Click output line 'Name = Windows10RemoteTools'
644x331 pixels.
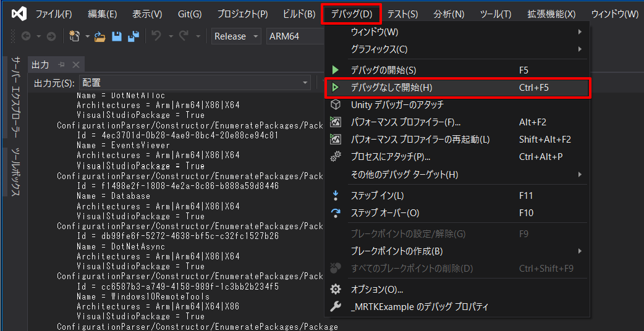click(x=143, y=296)
